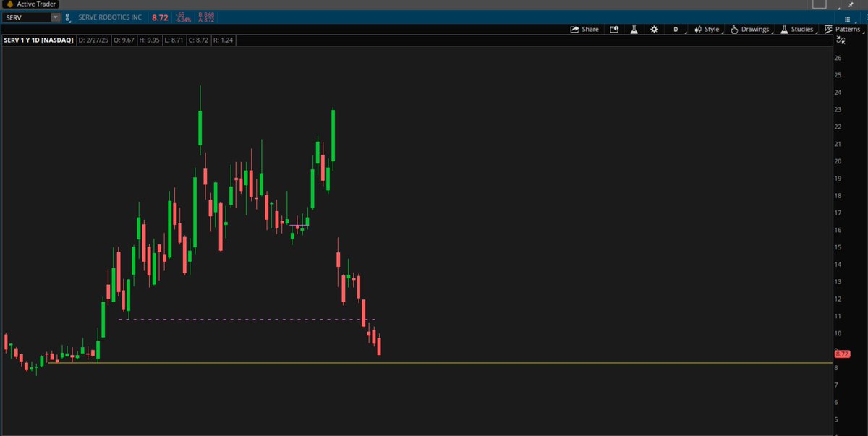Open the D timeframe dropdown

(x=676, y=30)
